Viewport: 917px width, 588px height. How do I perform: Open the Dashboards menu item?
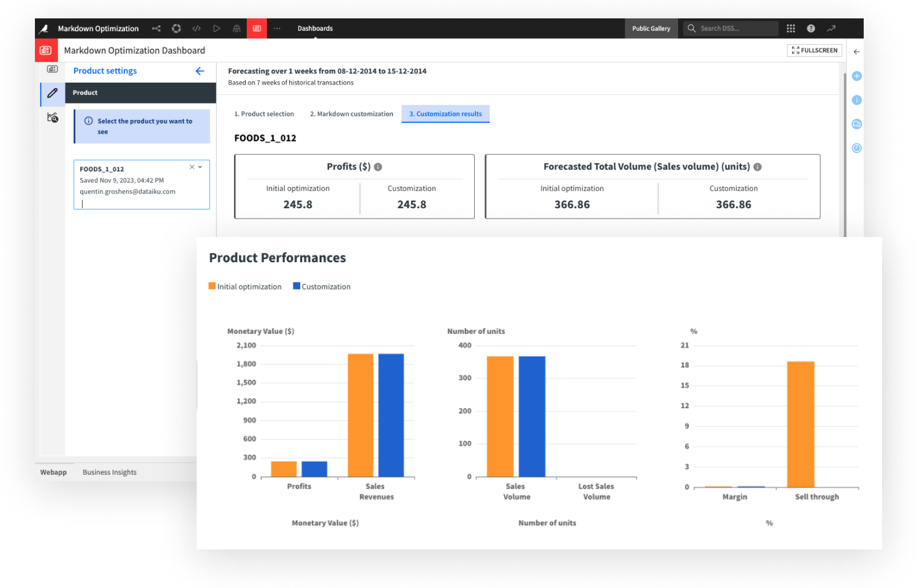click(x=315, y=29)
